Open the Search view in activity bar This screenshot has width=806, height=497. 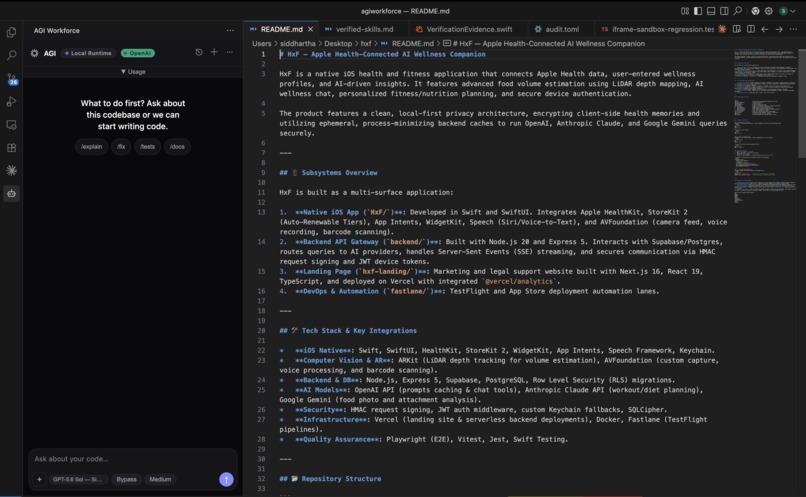(x=11, y=55)
